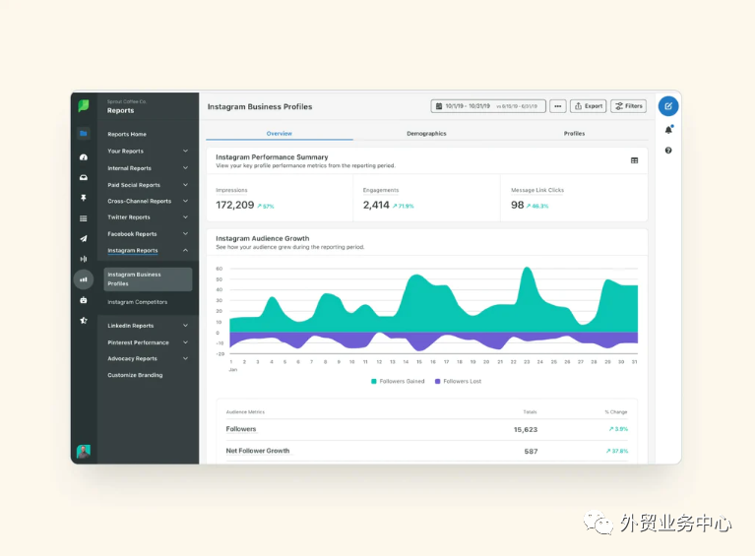Open the bot robot icon in rail
The width and height of the screenshot is (756, 556).
84,300
